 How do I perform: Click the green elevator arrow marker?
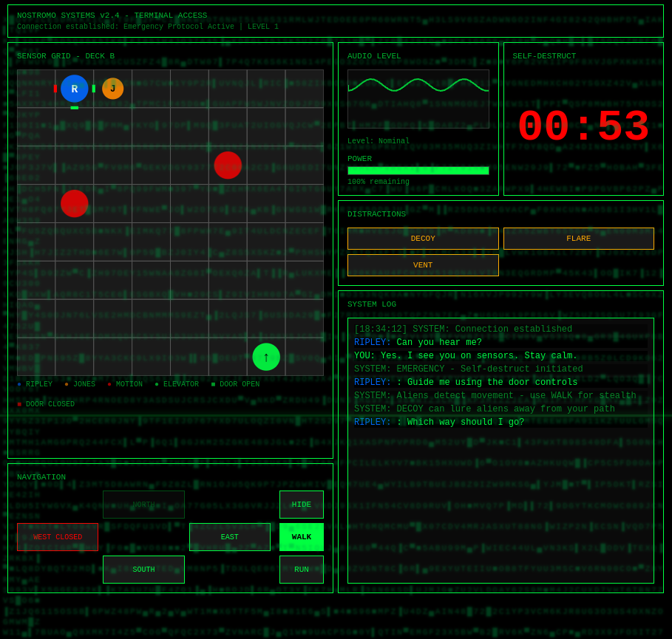[266, 357]
